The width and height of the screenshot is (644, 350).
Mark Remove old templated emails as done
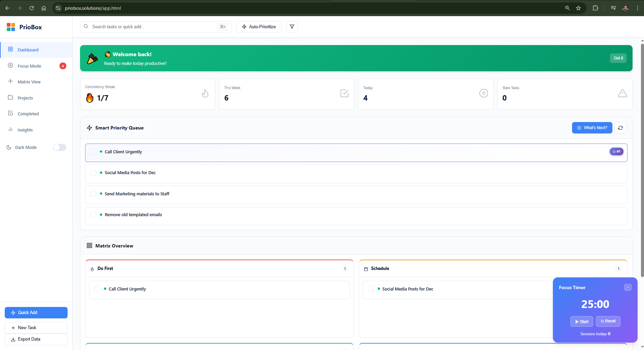[93, 215]
